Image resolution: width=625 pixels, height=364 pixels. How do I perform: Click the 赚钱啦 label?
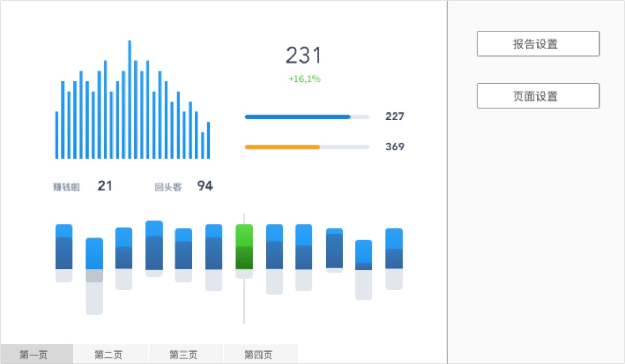(67, 187)
